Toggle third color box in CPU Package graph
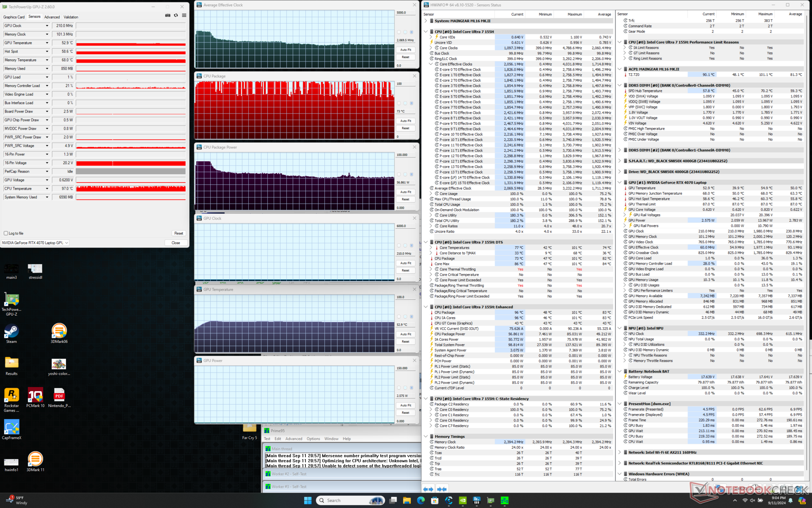The height and width of the screenshot is (508, 812). click(x=411, y=103)
